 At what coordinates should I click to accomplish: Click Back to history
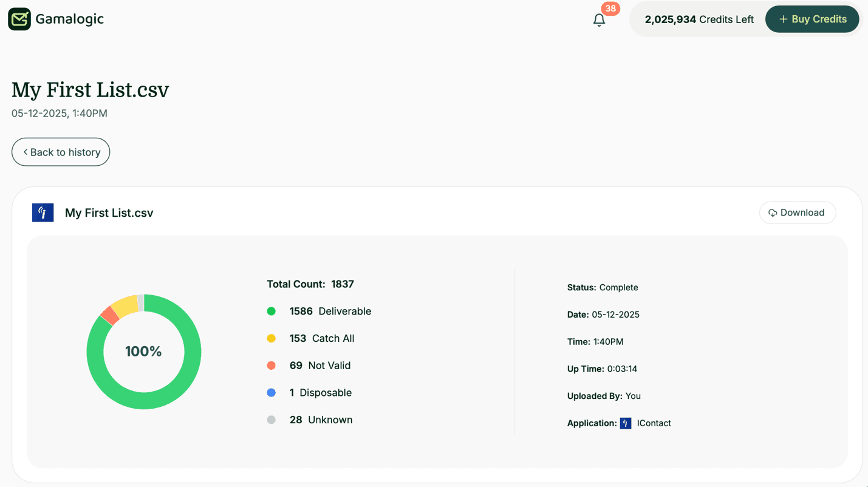click(x=60, y=152)
